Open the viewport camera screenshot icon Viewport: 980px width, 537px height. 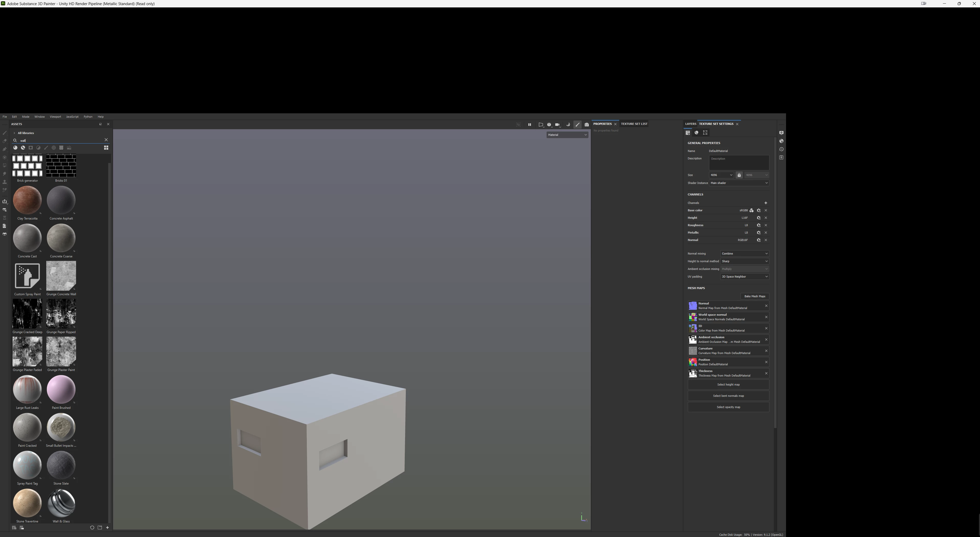[x=587, y=125]
